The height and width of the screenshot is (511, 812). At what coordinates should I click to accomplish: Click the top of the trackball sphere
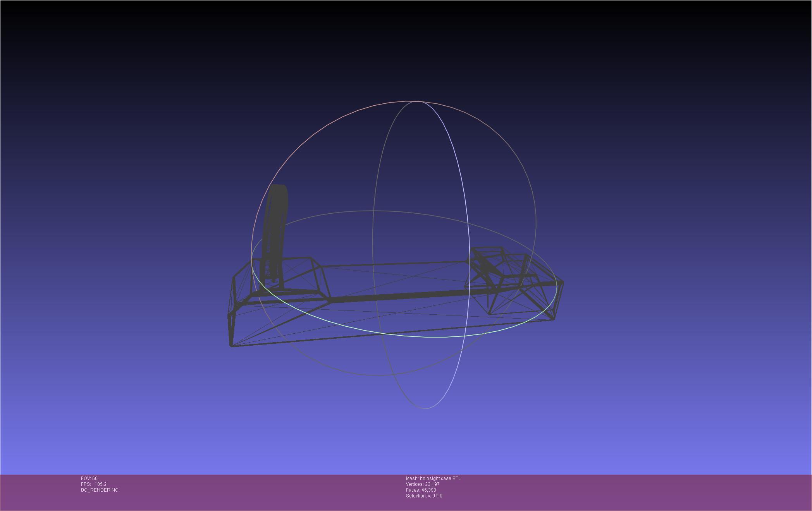point(416,101)
